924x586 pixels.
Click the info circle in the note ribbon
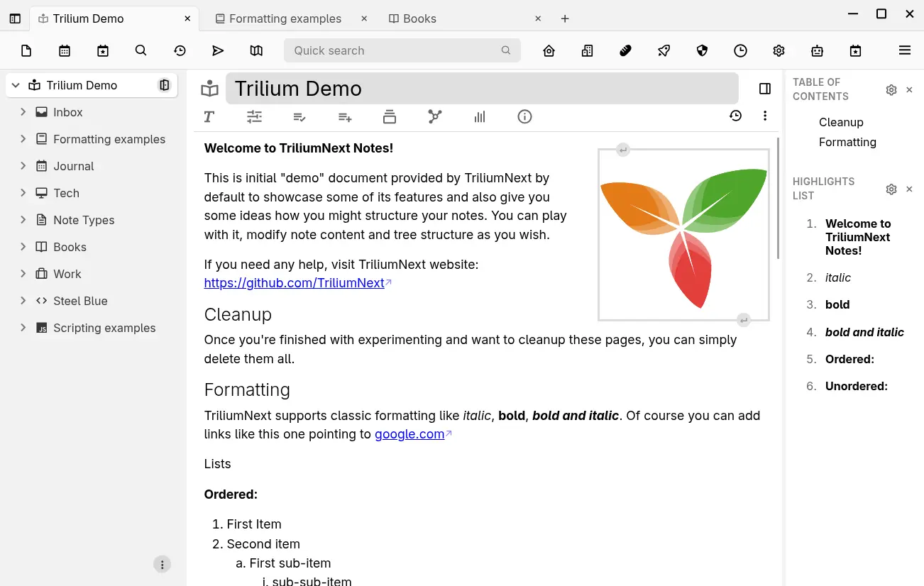(524, 116)
